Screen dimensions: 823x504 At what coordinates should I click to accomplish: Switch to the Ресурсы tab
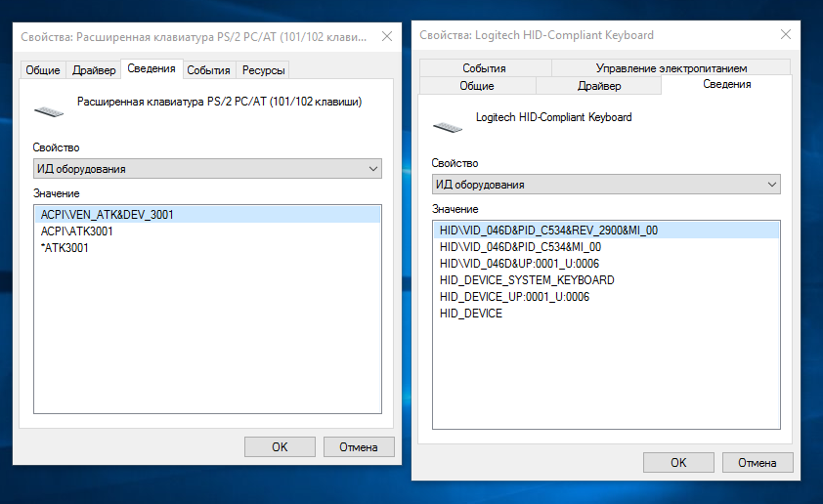[262, 70]
